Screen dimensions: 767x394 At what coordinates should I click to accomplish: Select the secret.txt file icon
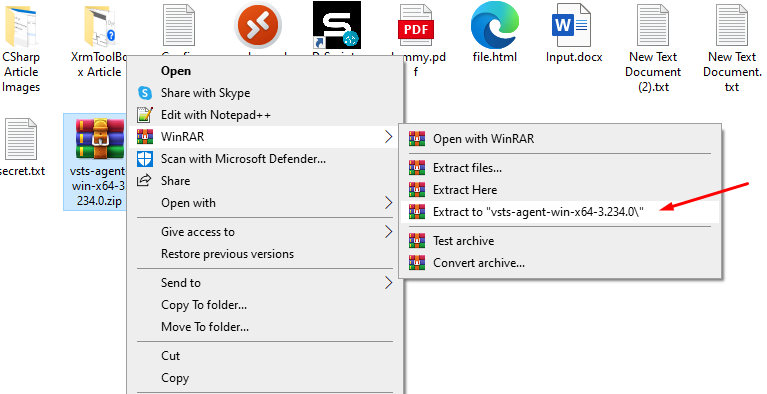[21, 139]
